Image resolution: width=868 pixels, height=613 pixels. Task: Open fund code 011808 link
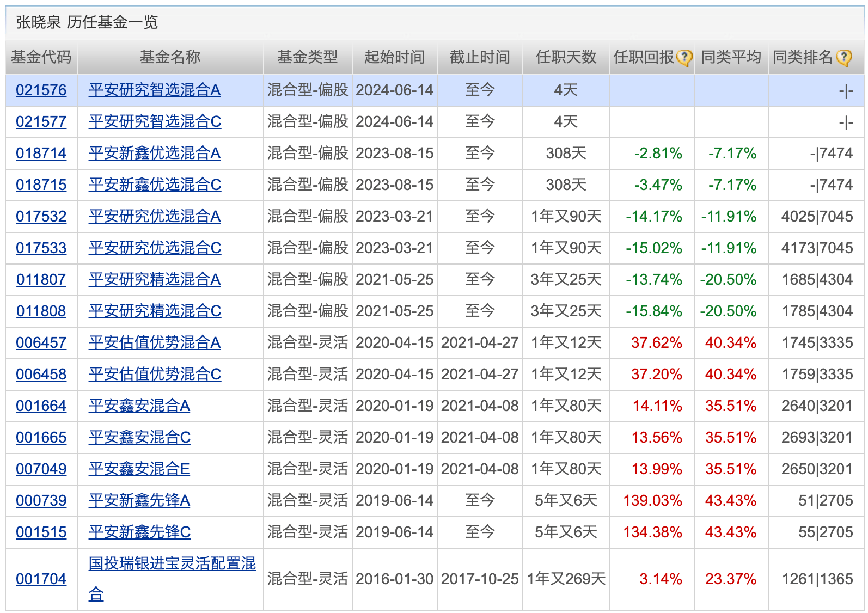(41, 311)
